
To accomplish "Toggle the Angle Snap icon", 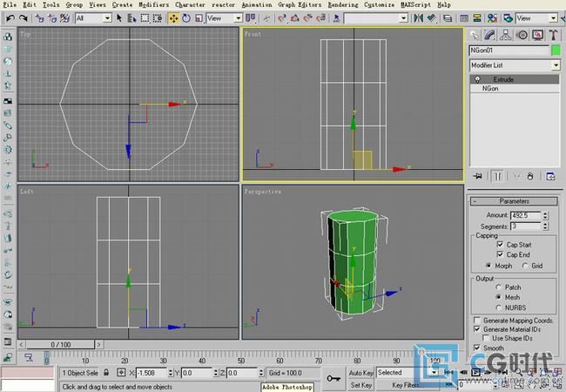I will pos(295,17).
